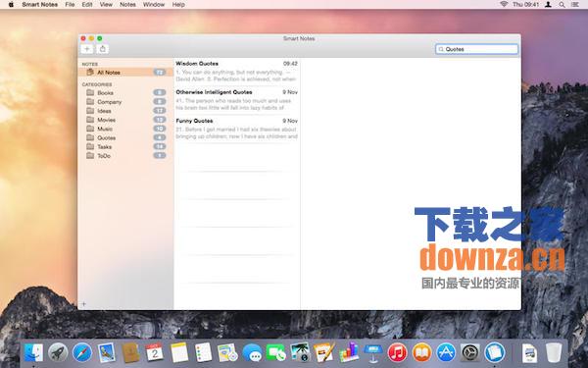Click the Wi-Fi status icon in menu bar

[504, 5]
